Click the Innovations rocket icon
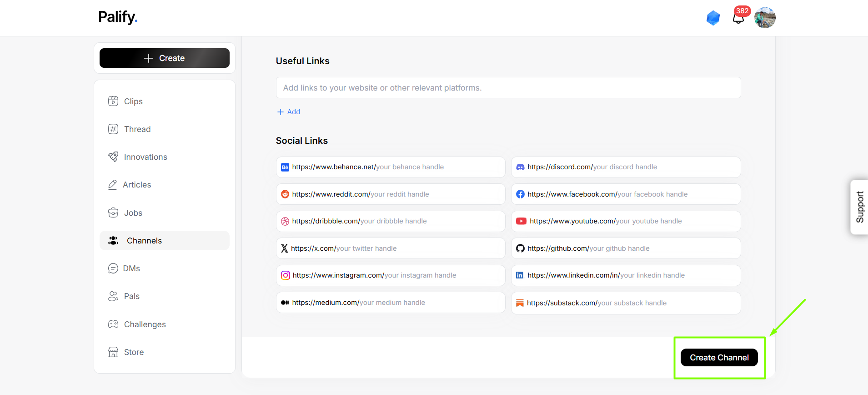 click(113, 157)
